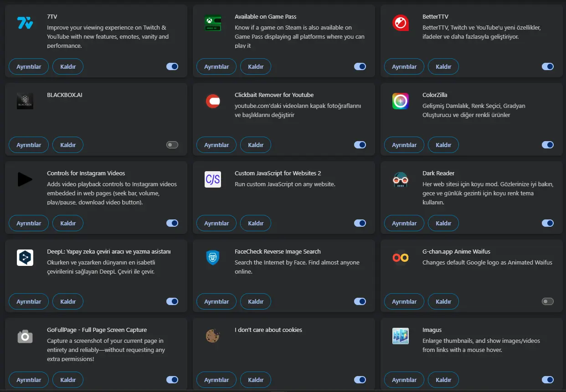The width and height of the screenshot is (566, 392).
Task: Turn off the Clickbait Remover for Youtube toggle
Action: [360, 145]
